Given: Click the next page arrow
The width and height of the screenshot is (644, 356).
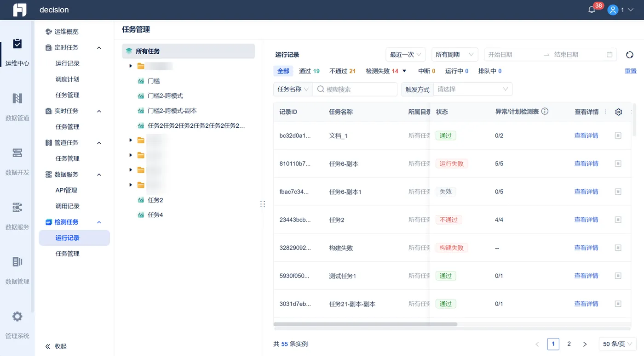Looking at the screenshot, I should coord(585,344).
